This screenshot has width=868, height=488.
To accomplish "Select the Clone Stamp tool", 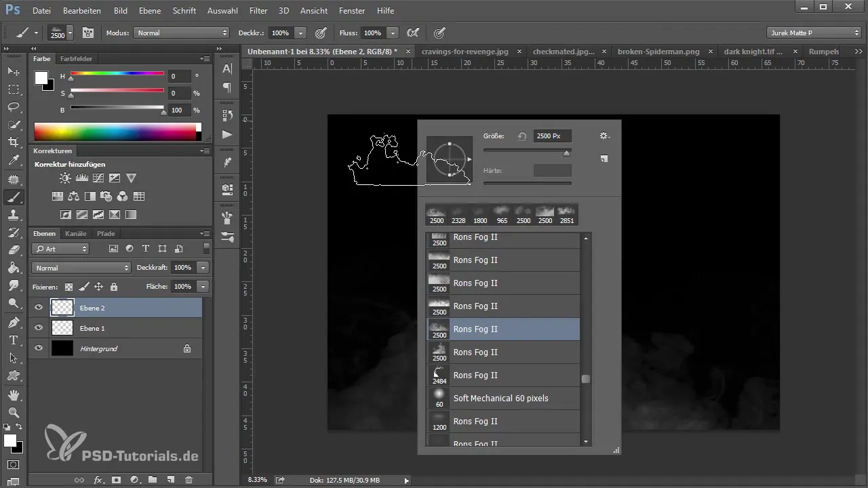I will 14,215.
